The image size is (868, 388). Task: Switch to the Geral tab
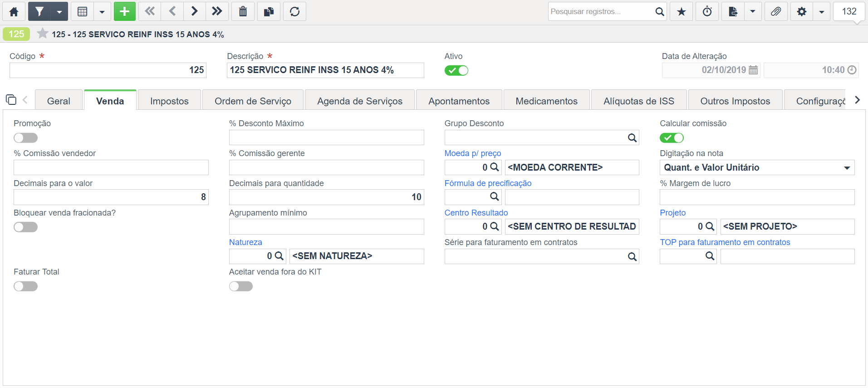(59, 101)
